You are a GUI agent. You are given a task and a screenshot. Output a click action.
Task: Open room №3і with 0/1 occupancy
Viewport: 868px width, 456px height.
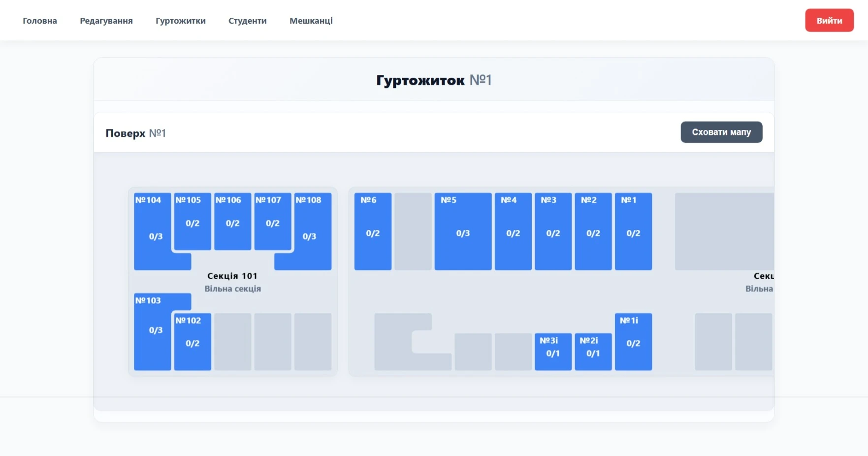[x=553, y=352]
